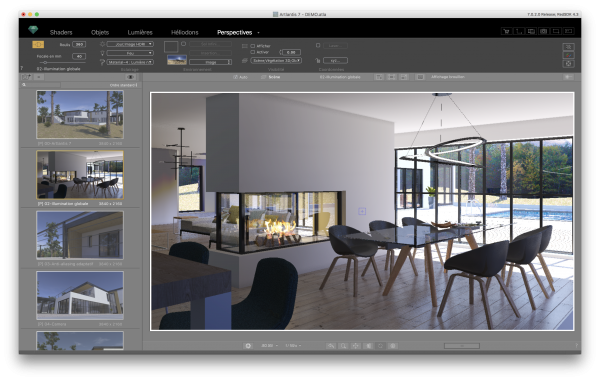This screenshot has height=381, width=600.
Task: Open the Jour Image HDR lighting dropdown
Action: (130, 44)
